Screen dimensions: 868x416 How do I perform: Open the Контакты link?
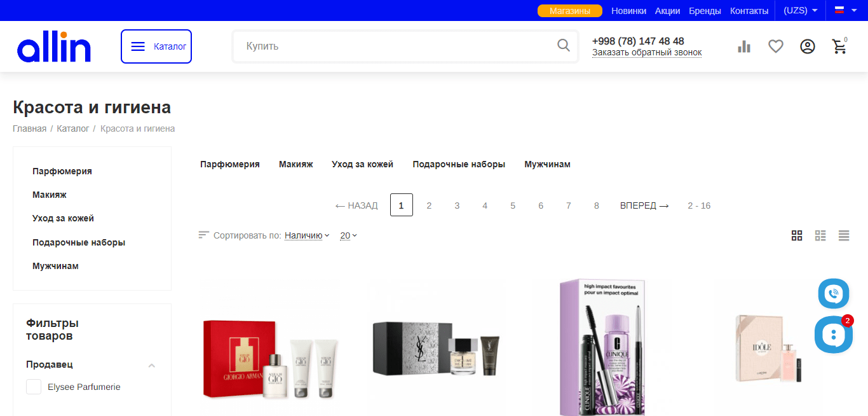click(x=749, y=11)
